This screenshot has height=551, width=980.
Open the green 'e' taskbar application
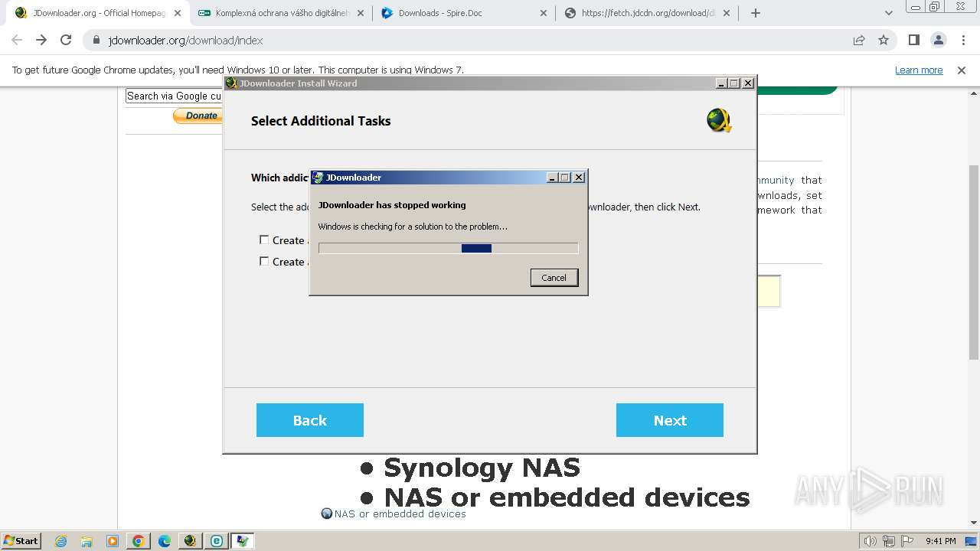(217, 541)
